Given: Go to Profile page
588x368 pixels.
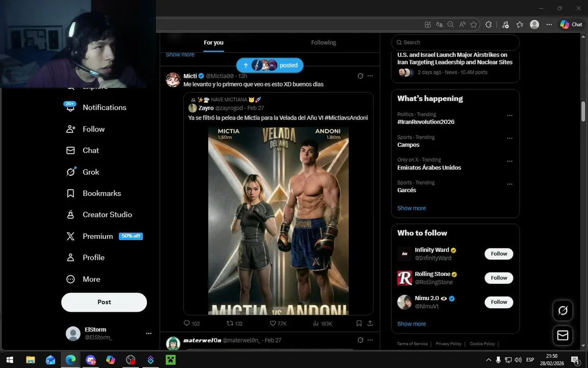Looking at the screenshot, I should 86,258.
